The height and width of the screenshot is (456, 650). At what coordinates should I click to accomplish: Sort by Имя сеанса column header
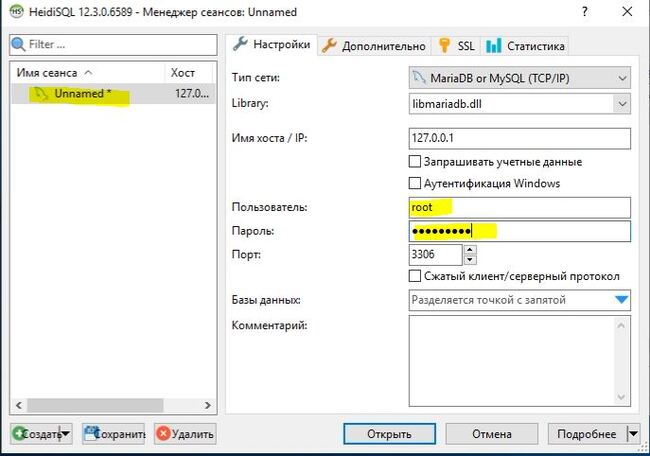point(87,73)
